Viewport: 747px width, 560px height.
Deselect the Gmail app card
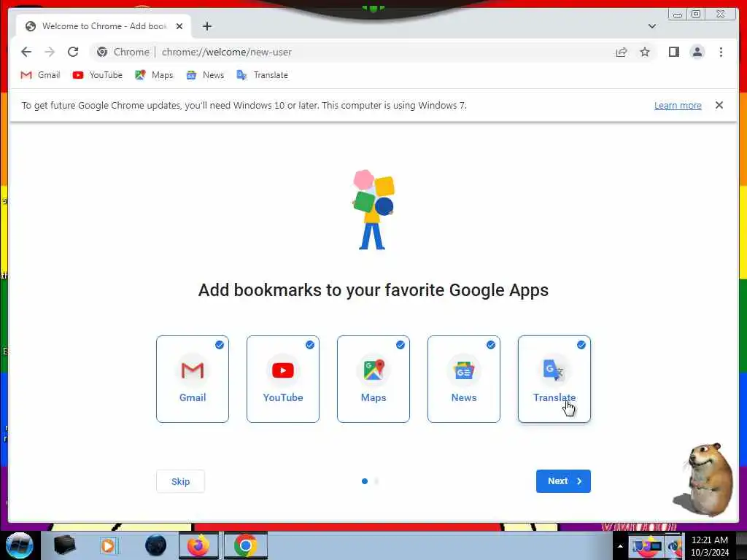(193, 379)
